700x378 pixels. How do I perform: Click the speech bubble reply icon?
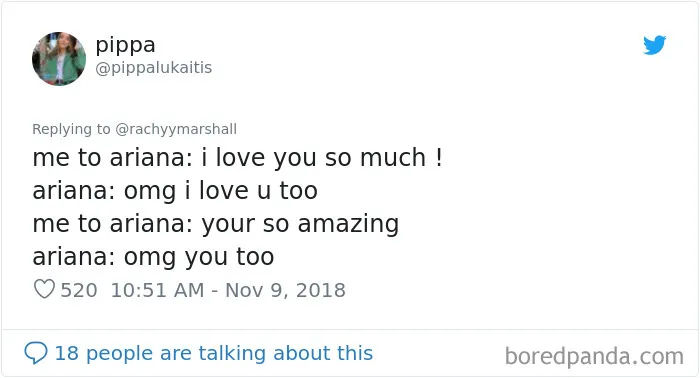(x=36, y=353)
